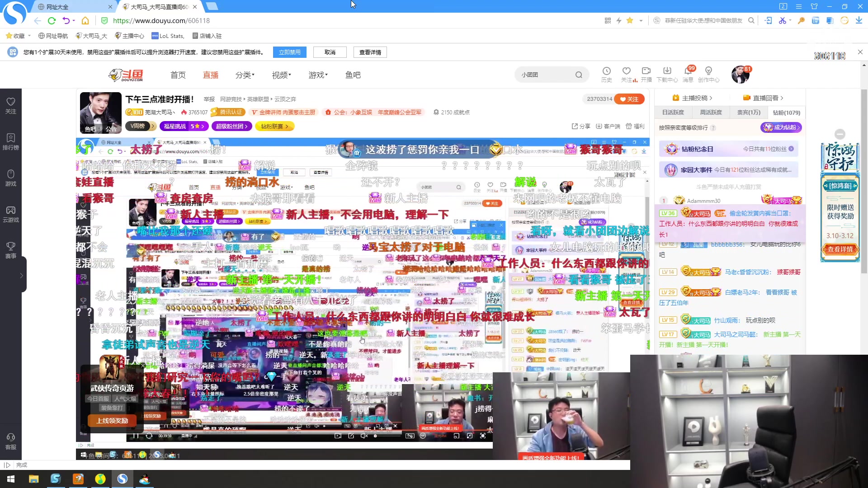Open Douyu watch history
The width and height of the screenshot is (868, 488).
[x=607, y=75]
